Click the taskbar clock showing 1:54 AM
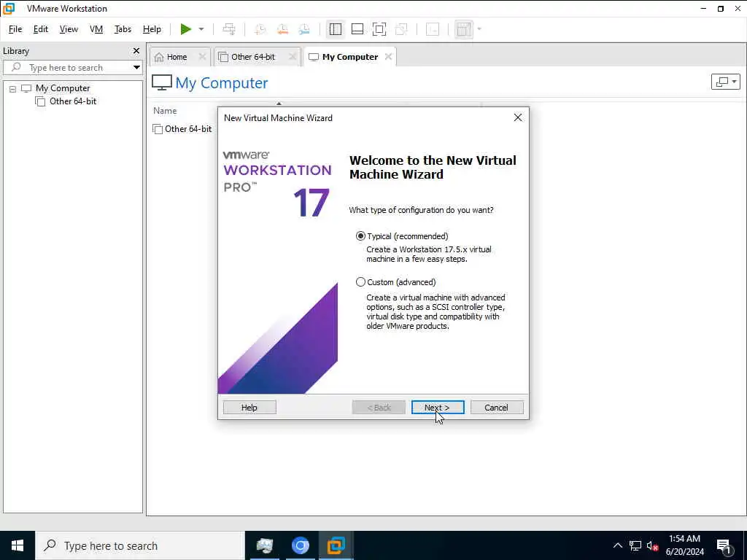The image size is (747, 560). click(x=684, y=545)
